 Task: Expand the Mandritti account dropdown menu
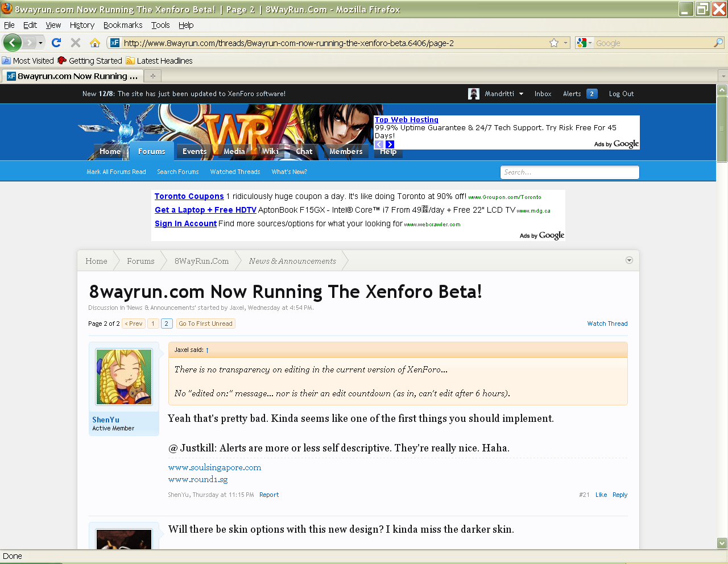(x=521, y=94)
